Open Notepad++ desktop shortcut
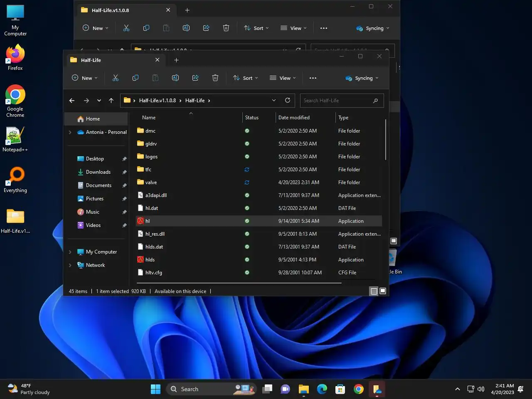 coord(15,139)
